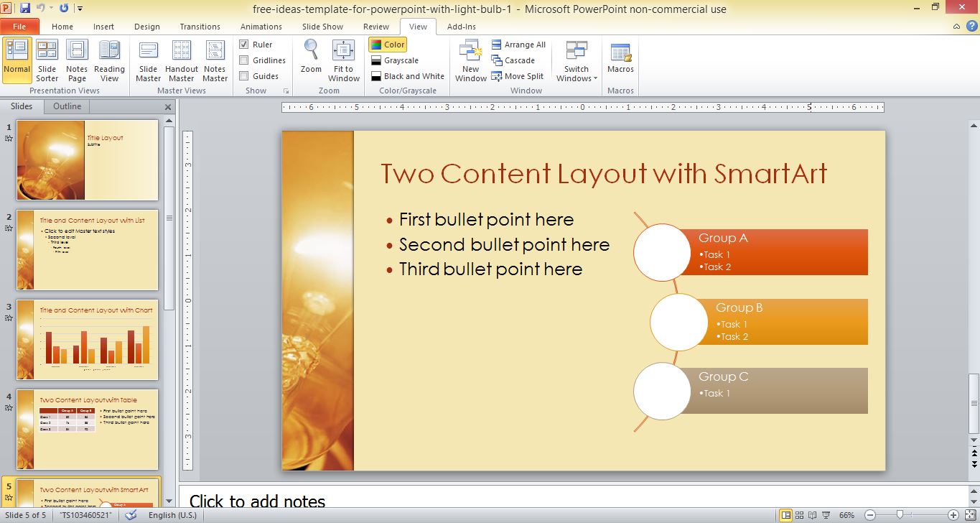Expand the Switch Windows dropdown
980x523 pixels.
(577, 63)
